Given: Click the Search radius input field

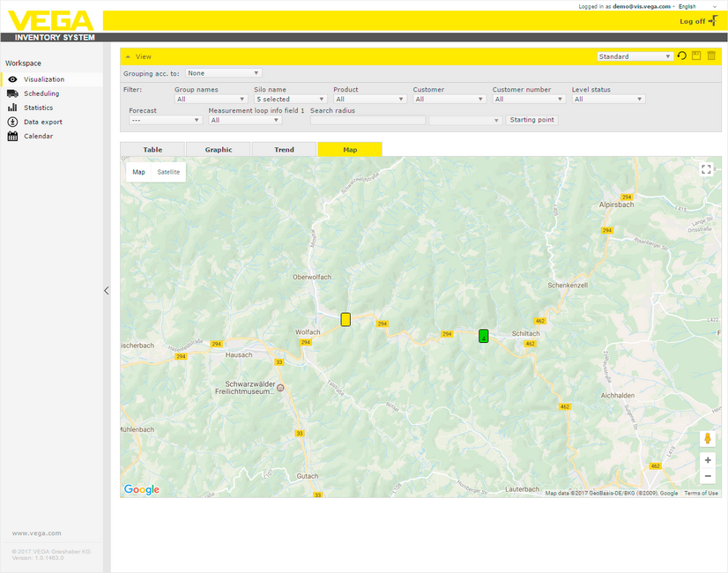Looking at the screenshot, I should [x=368, y=120].
